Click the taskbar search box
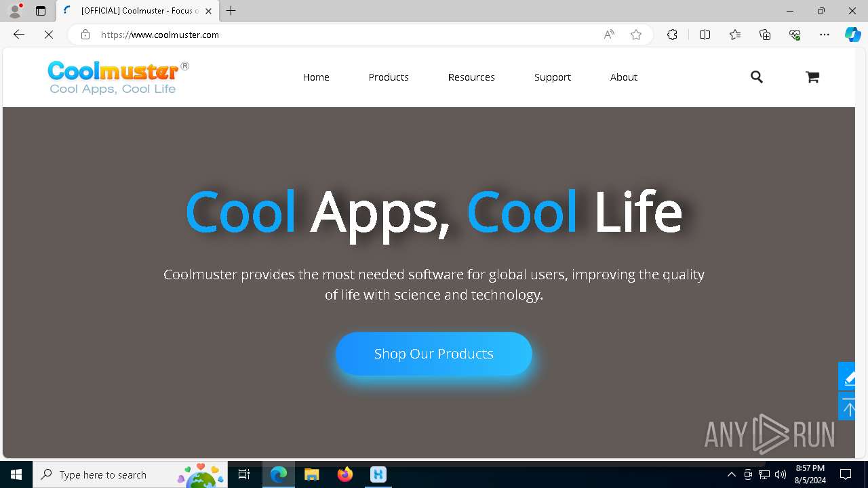Viewport: 868px width, 488px height. coord(130,474)
